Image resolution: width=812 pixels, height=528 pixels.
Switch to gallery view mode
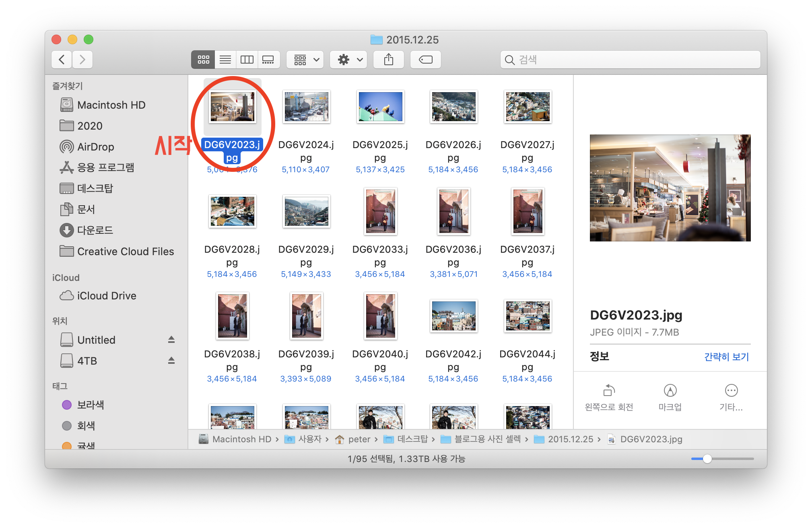268,60
